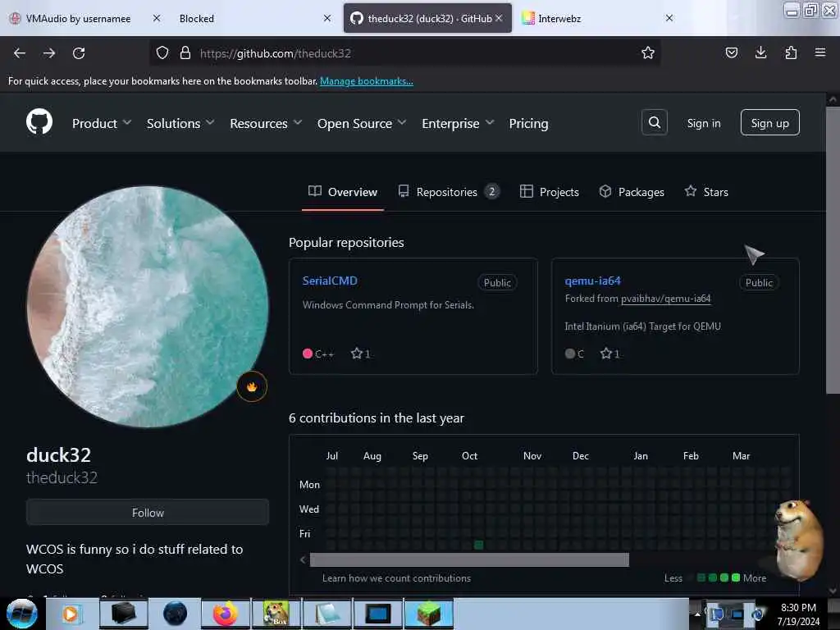Expand the Solutions dropdown menu

pyautogui.click(x=180, y=123)
